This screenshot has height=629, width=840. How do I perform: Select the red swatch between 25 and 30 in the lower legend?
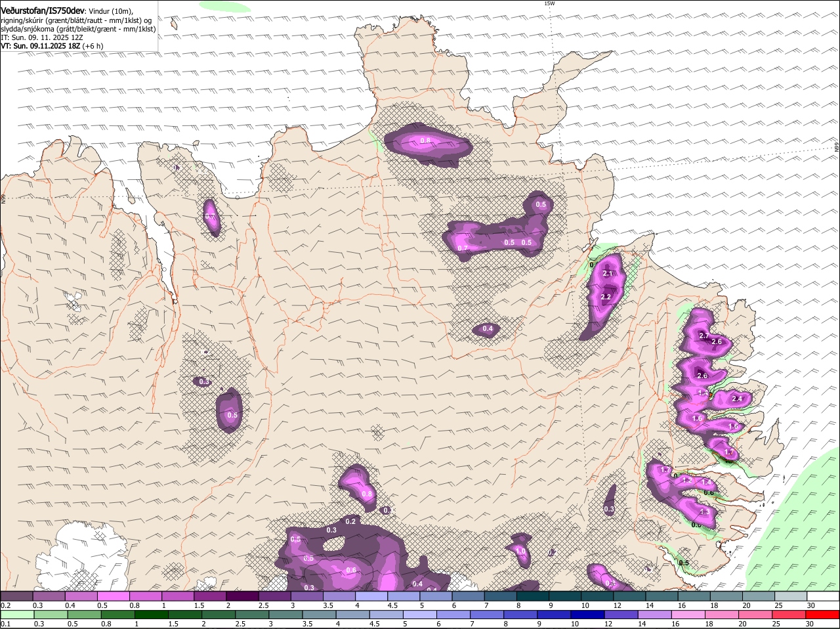tap(789, 615)
